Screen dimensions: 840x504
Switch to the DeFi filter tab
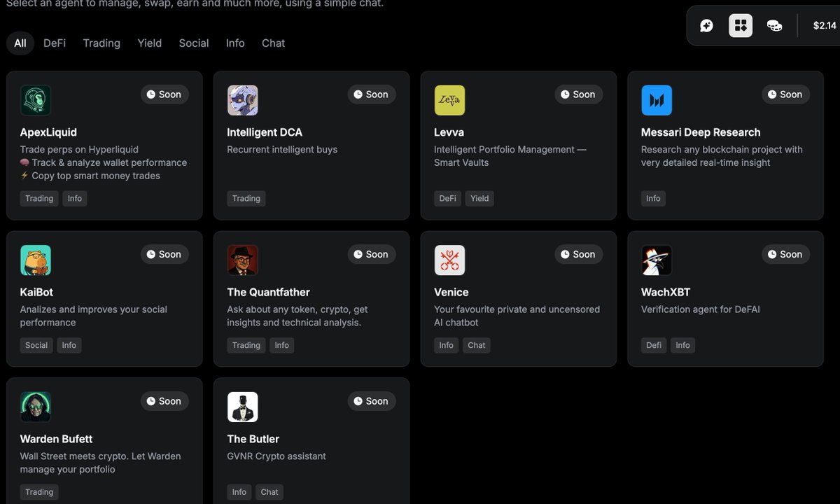point(55,43)
